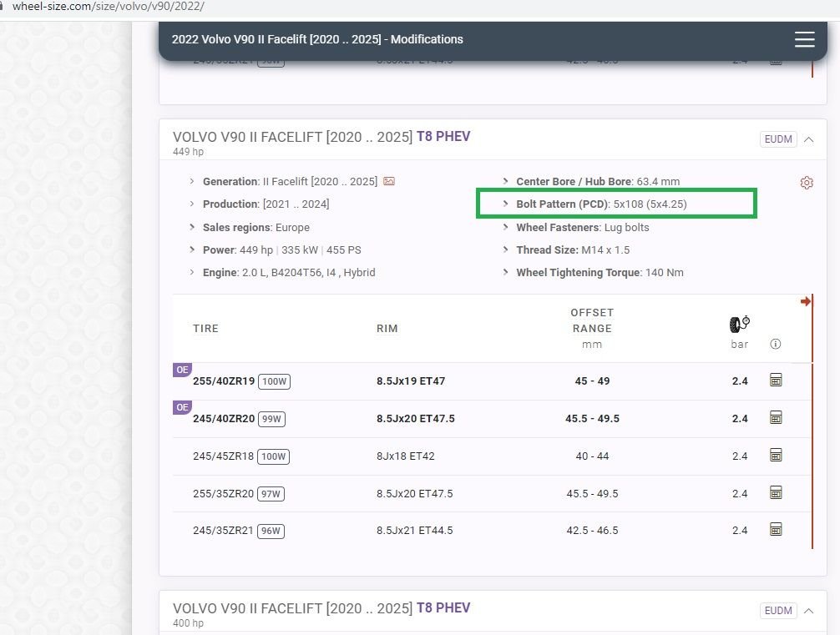
Task: Open the hamburger menu in the header
Action: (x=804, y=39)
